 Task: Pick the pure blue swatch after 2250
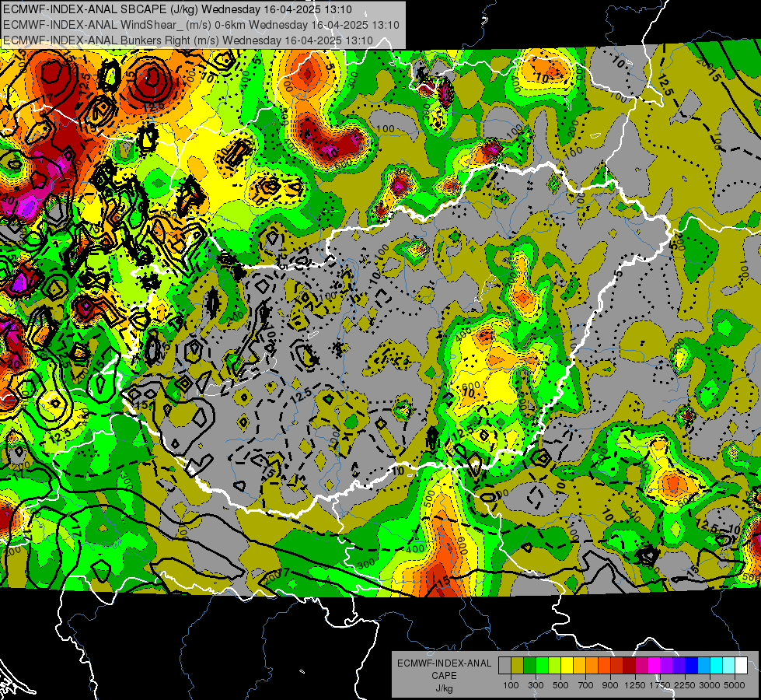point(691,665)
